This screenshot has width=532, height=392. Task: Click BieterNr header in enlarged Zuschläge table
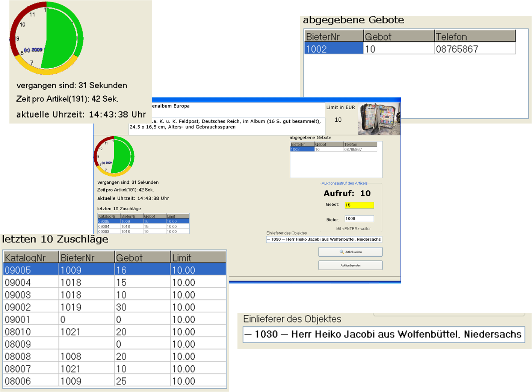tap(86, 258)
